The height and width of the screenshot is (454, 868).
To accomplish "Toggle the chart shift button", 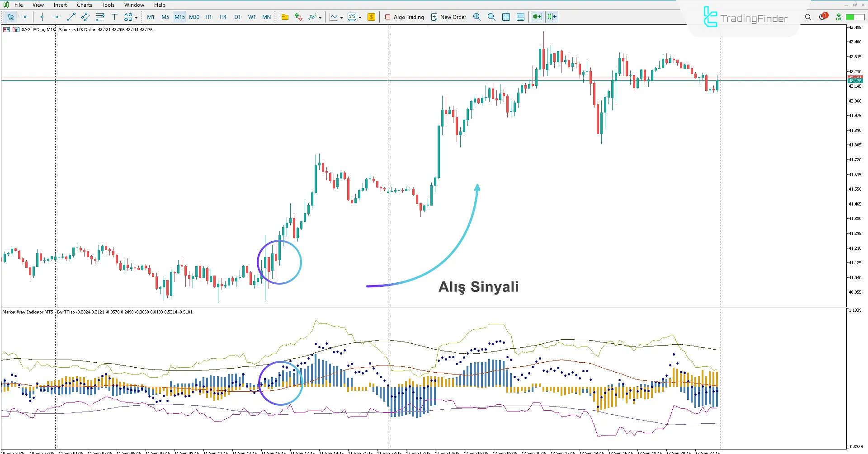I will [x=551, y=17].
